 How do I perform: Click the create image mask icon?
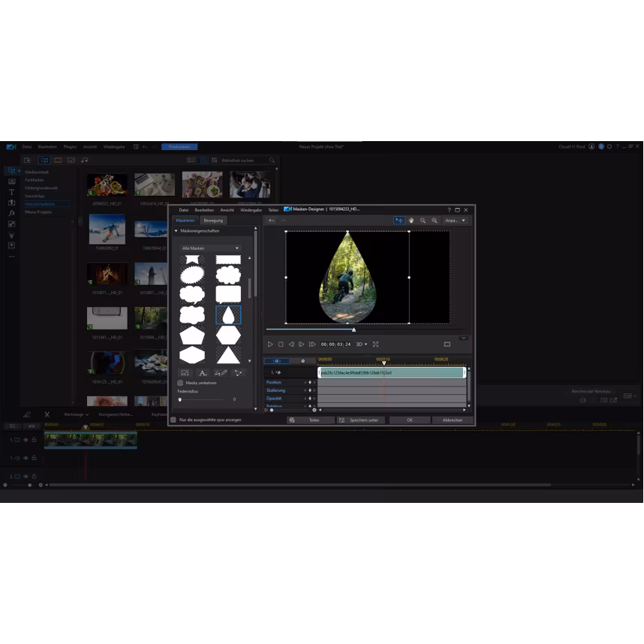coord(185,373)
